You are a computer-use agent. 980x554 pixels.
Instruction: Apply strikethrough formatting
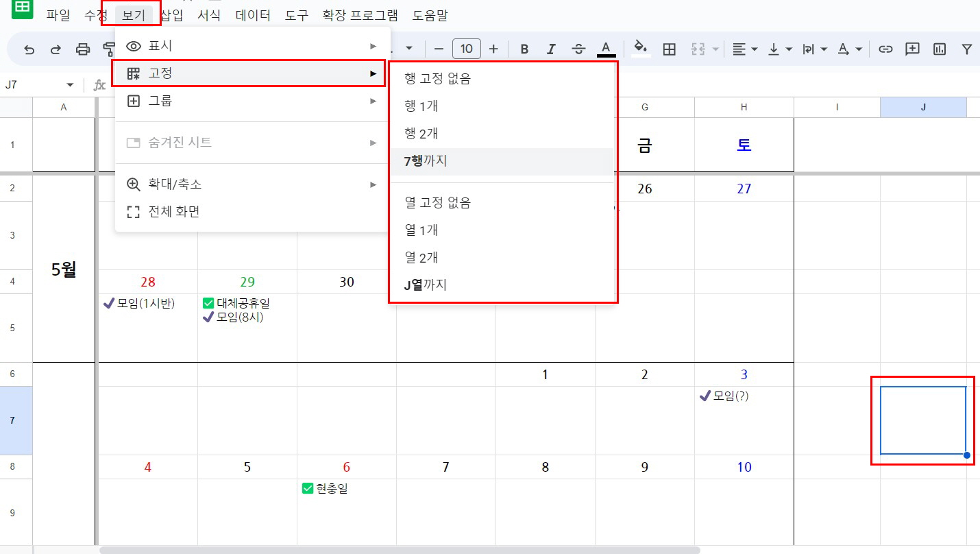578,48
